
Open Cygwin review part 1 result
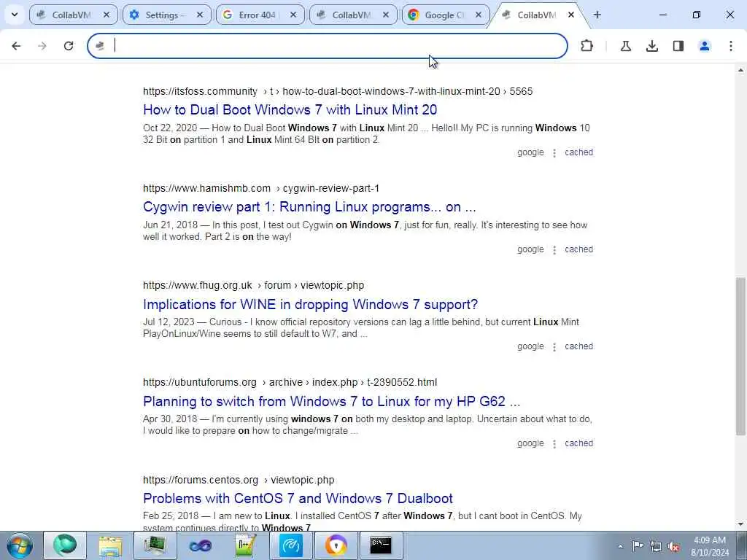pyautogui.click(x=309, y=206)
